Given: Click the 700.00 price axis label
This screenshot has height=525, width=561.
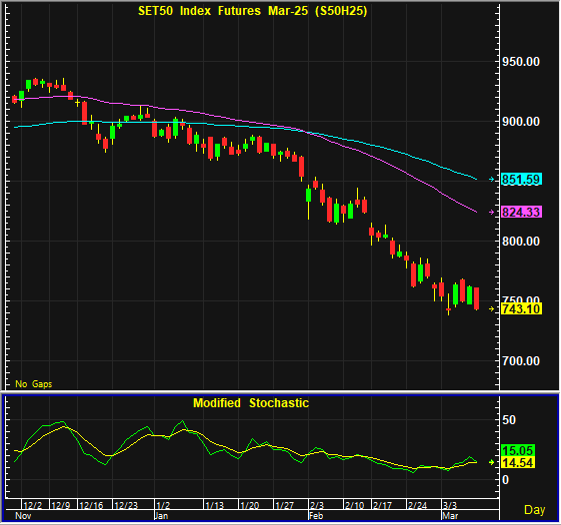Looking at the screenshot, I should click(x=521, y=361).
